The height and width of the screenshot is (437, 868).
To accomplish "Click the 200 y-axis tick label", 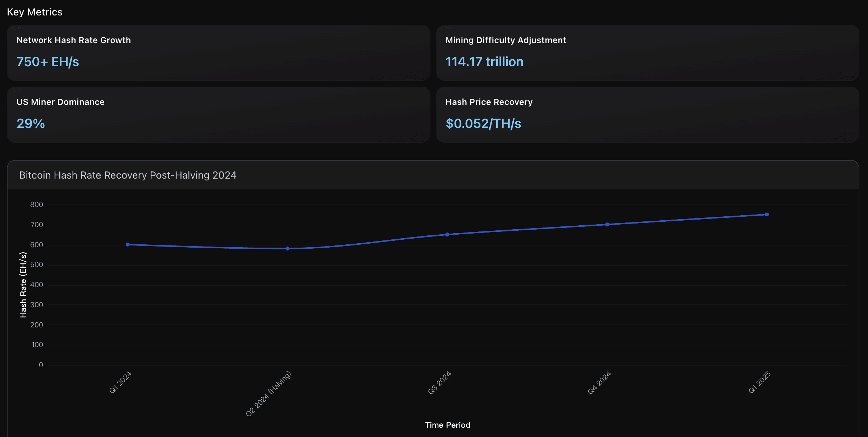I will click(x=37, y=325).
